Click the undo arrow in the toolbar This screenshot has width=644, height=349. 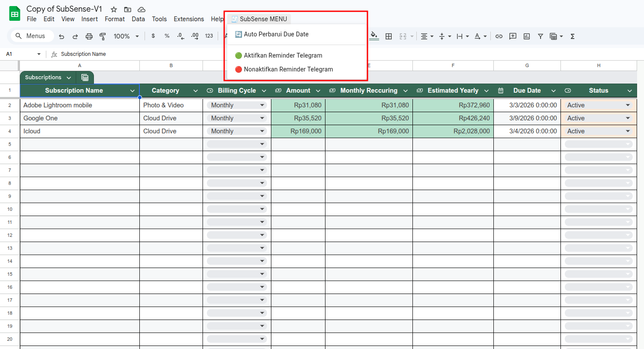pos(61,36)
